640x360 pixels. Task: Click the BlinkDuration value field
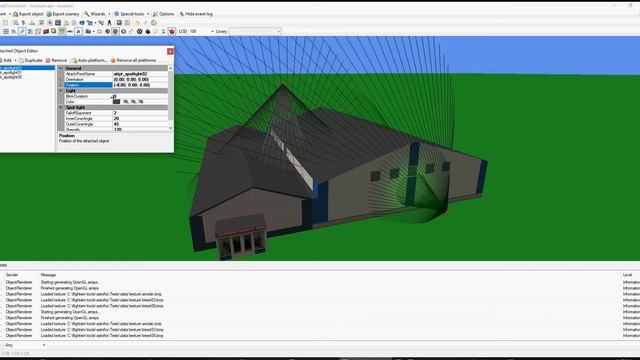(140, 96)
